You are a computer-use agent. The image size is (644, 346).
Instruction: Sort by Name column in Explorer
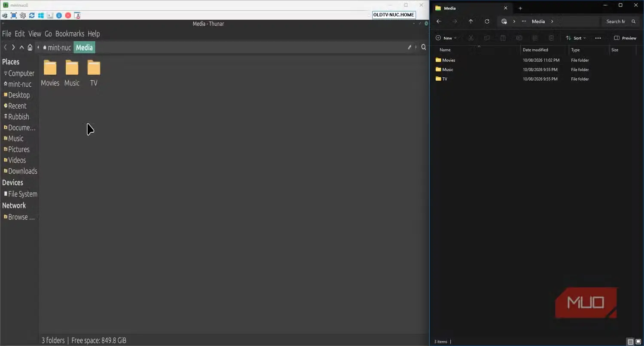tap(445, 50)
